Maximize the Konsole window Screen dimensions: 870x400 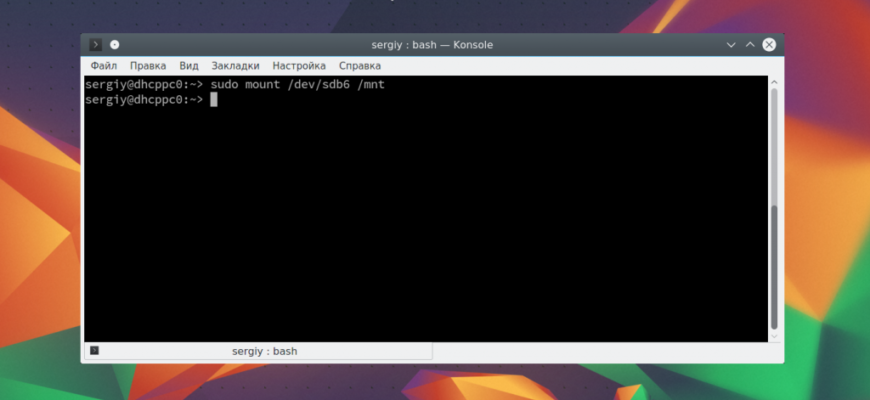tap(750, 45)
